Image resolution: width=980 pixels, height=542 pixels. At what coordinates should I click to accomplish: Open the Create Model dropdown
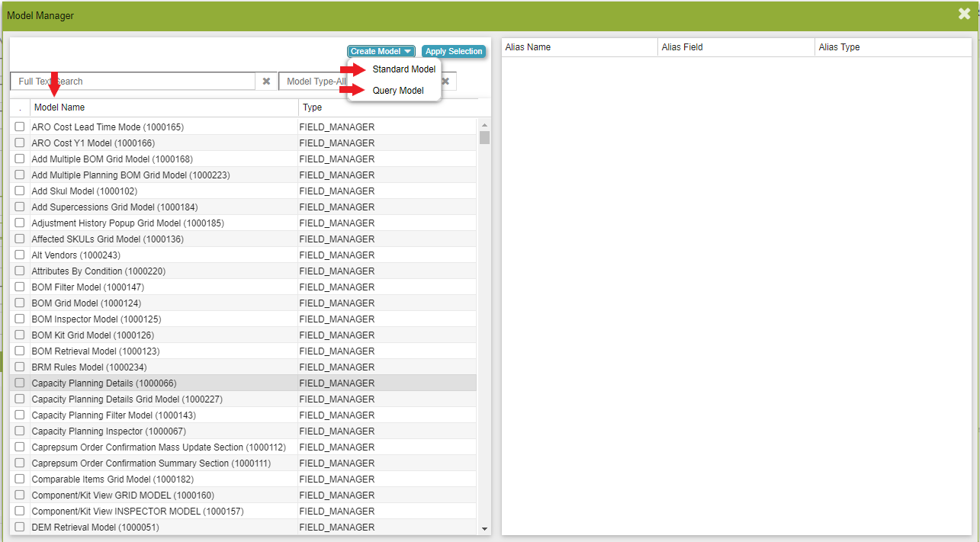pos(381,51)
